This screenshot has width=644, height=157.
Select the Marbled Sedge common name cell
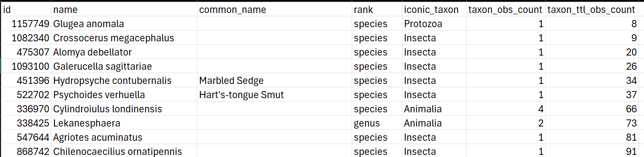coord(275,81)
